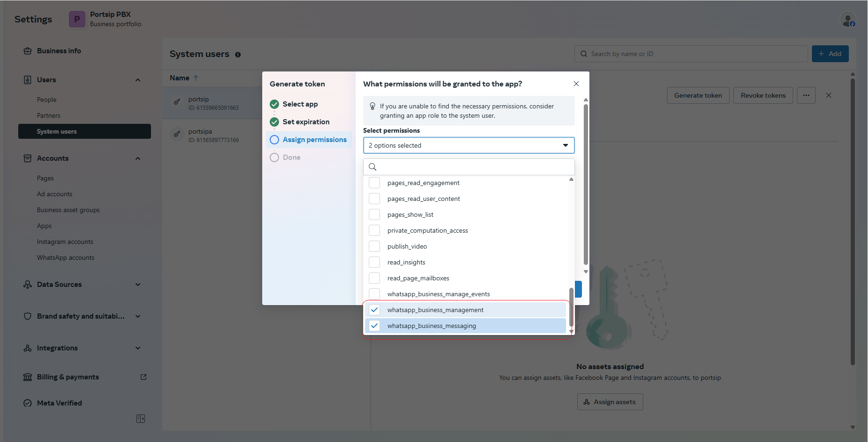The height and width of the screenshot is (442, 868).
Task: Click the Name column sort arrow
Action: click(x=196, y=78)
